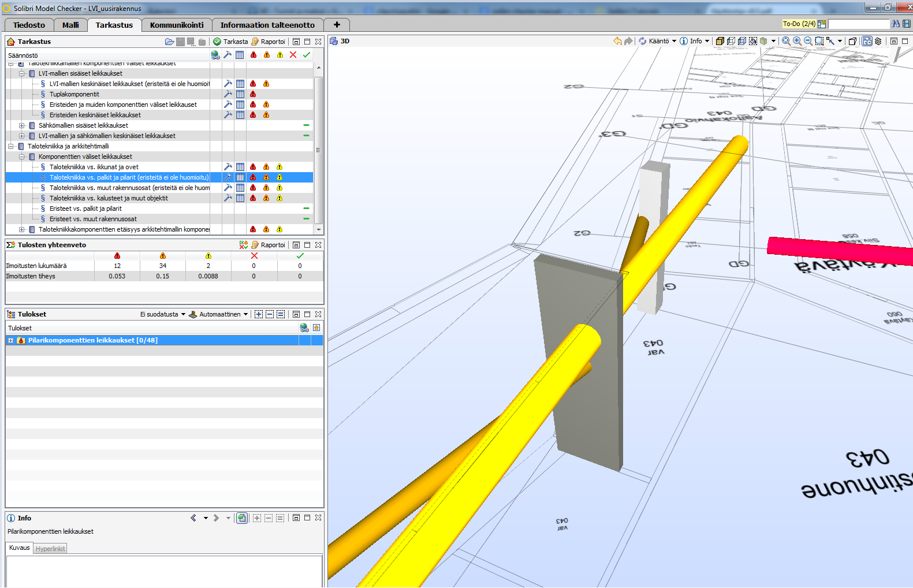913x588 pixels.
Task: Select rule Talotekniikka vs. kalusteet ja muut objektit
Action: [x=109, y=198]
